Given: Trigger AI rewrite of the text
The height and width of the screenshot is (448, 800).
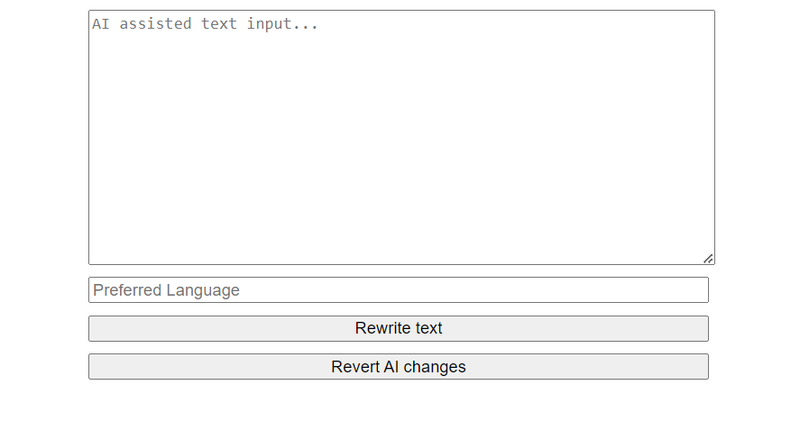Looking at the screenshot, I should 398,328.
